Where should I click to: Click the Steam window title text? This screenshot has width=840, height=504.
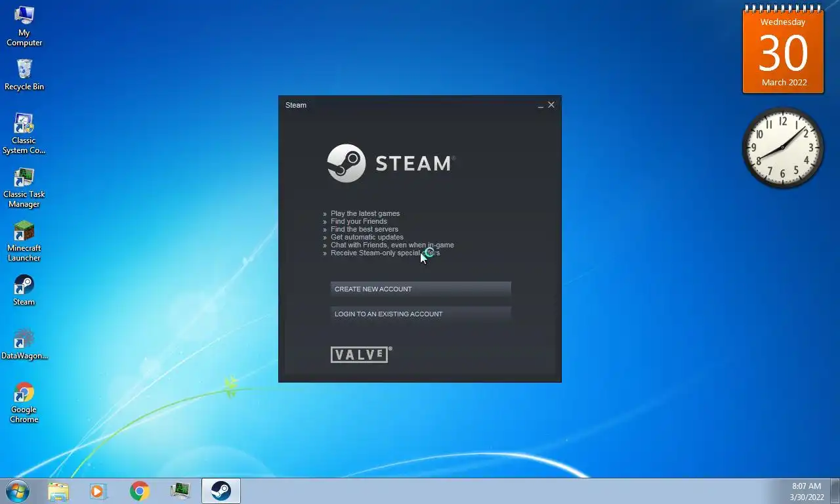tap(296, 105)
